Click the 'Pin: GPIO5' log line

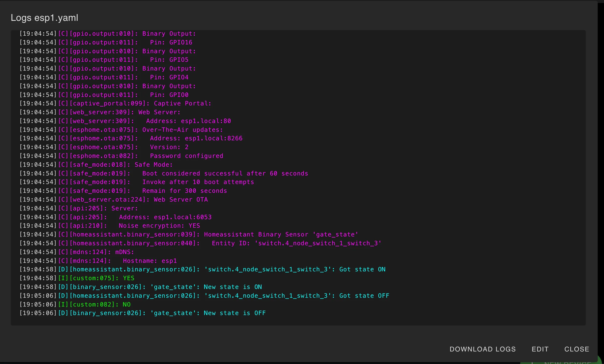point(169,60)
